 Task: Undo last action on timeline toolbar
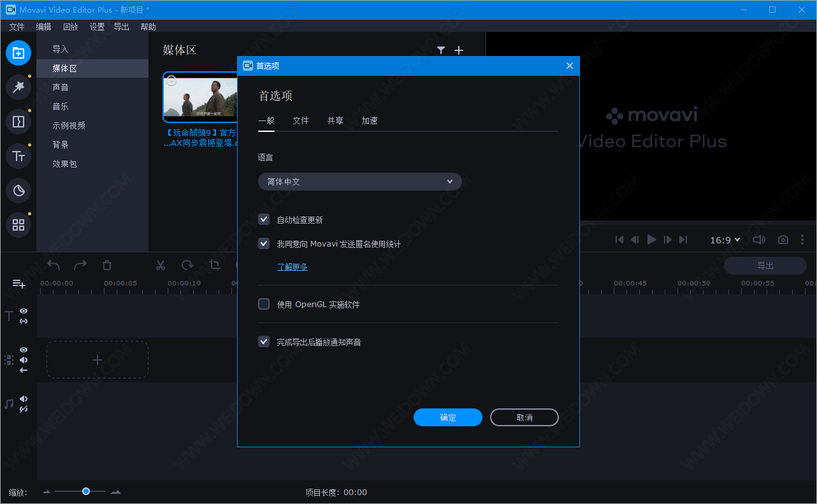(x=54, y=265)
